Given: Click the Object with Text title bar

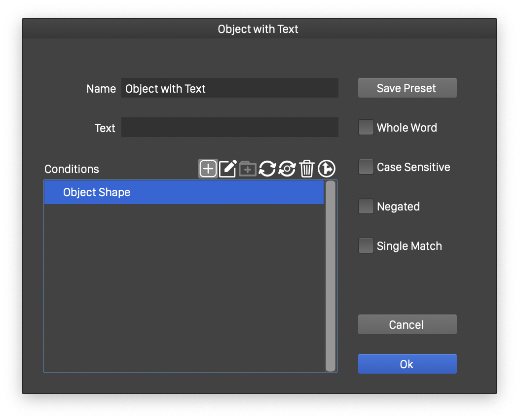Looking at the screenshot, I should point(259,29).
